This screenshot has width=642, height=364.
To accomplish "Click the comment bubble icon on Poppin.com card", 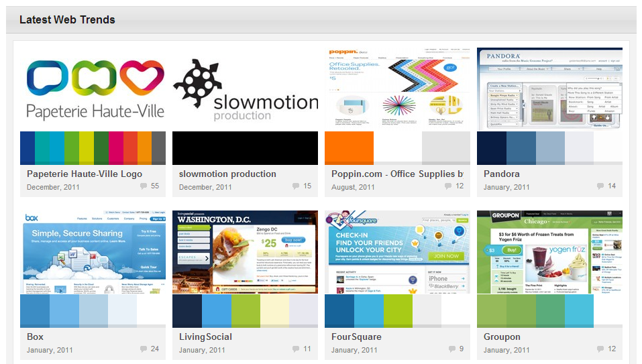I will tap(448, 186).
